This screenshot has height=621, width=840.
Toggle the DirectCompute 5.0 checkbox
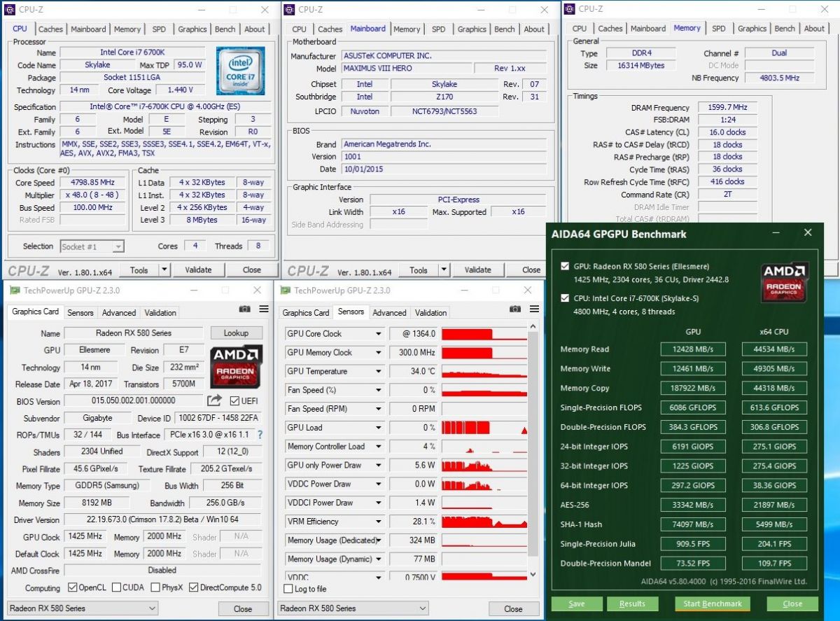tap(194, 587)
